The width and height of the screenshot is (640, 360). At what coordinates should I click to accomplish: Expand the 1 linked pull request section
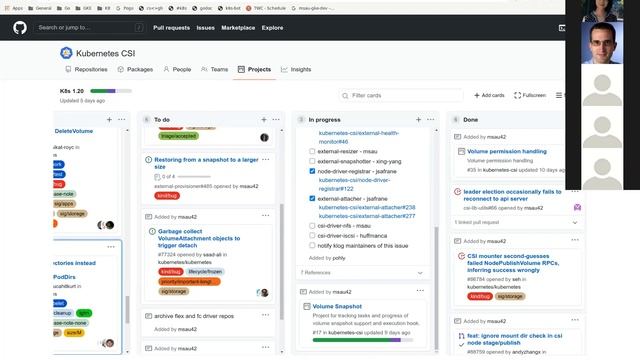(516, 222)
